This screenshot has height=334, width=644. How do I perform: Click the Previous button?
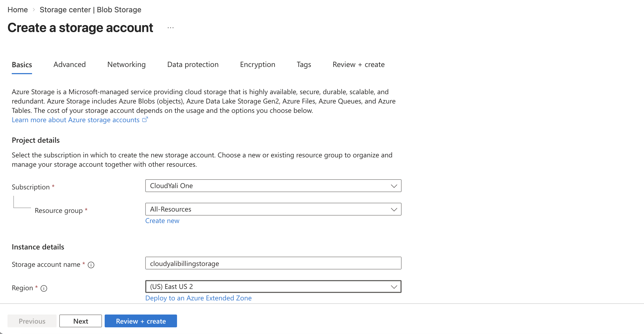tap(32, 321)
